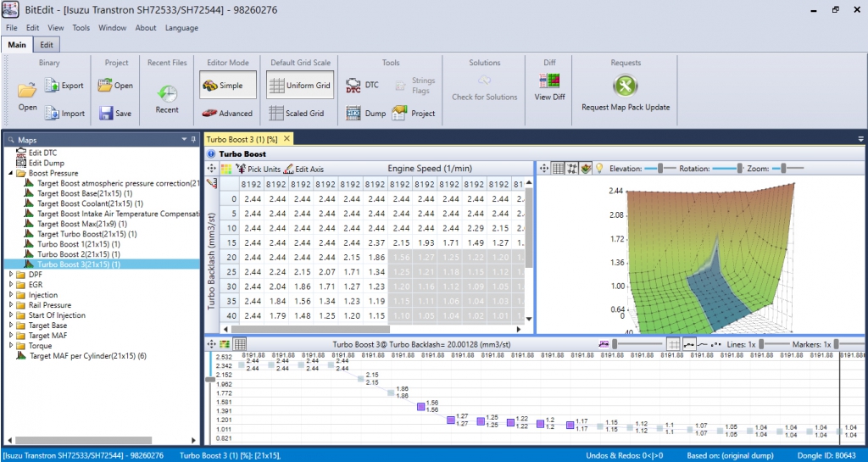868x462 pixels.
Task: Toggle gridlines in the 2D chart
Action: 673,344
